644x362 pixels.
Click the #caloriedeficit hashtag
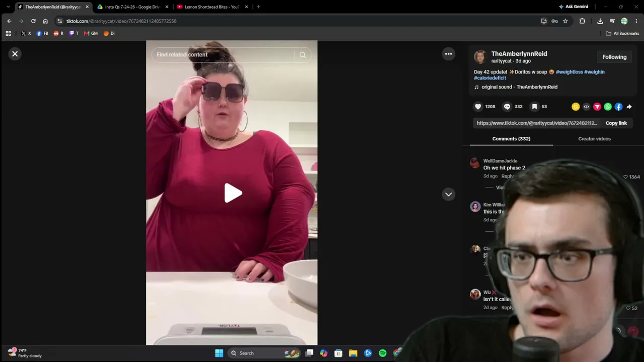pos(490,78)
